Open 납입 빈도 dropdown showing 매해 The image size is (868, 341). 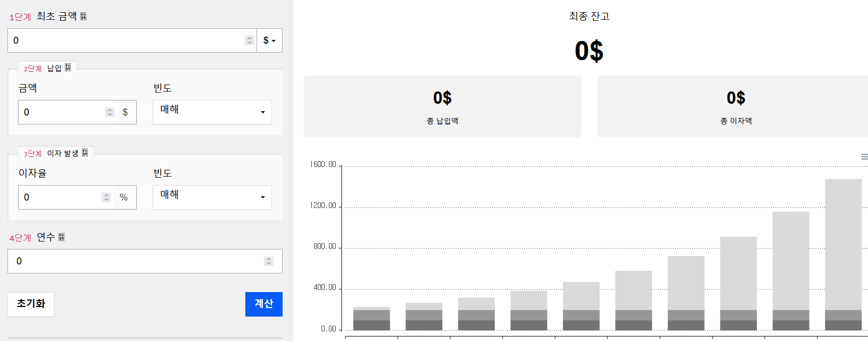pyautogui.click(x=212, y=112)
